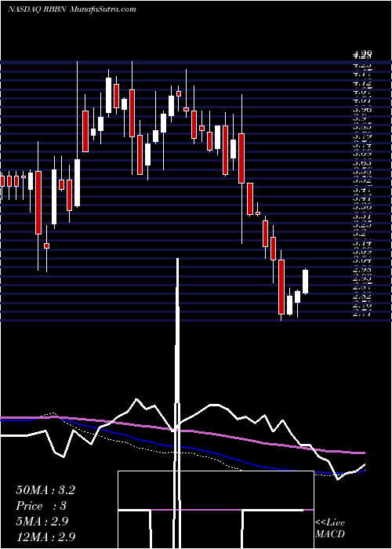Viewport: 392px width, 549px height.
Task: Click the 3.96 price axis label
Action: click(362, 110)
